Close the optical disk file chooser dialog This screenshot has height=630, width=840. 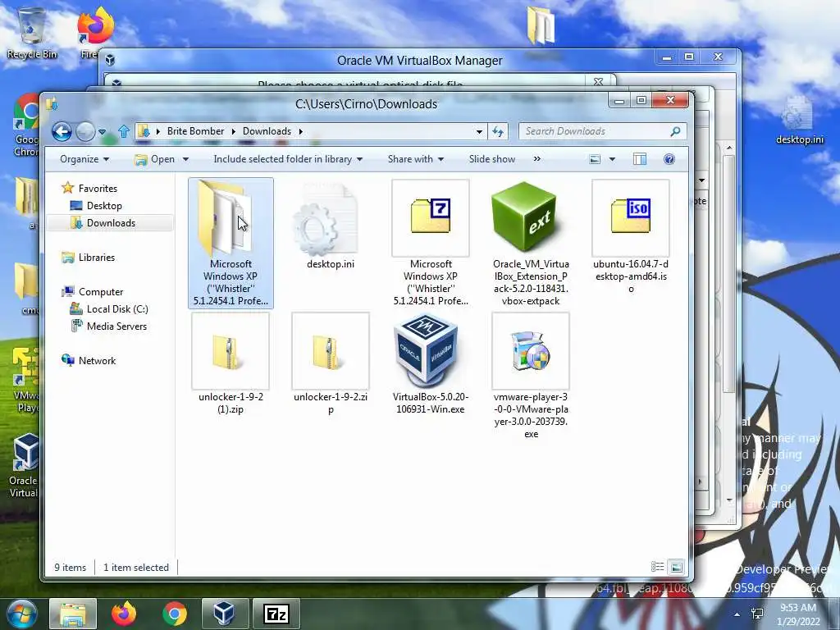point(598,82)
